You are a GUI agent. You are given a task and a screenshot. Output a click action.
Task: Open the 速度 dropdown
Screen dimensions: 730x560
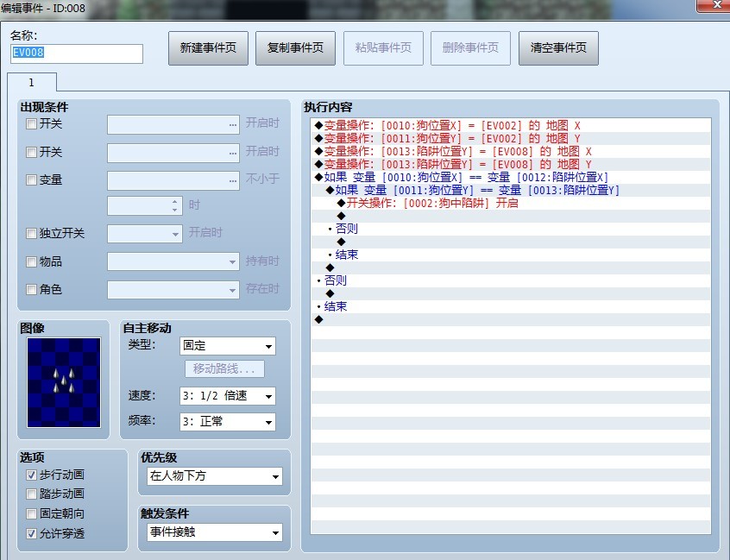[228, 396]
